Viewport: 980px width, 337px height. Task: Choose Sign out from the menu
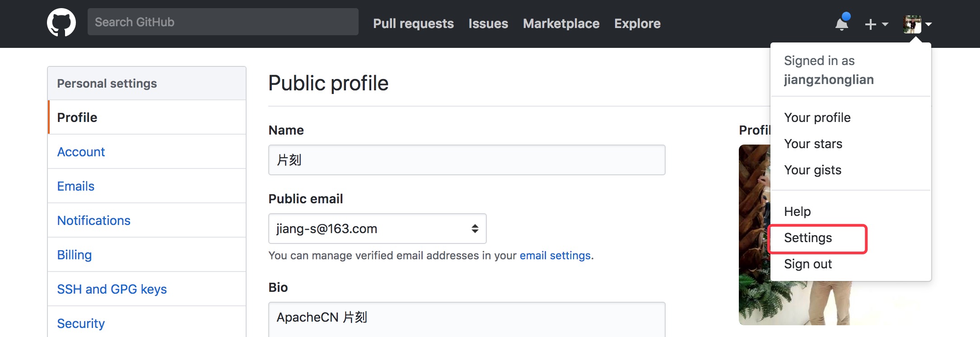[808, 264]
